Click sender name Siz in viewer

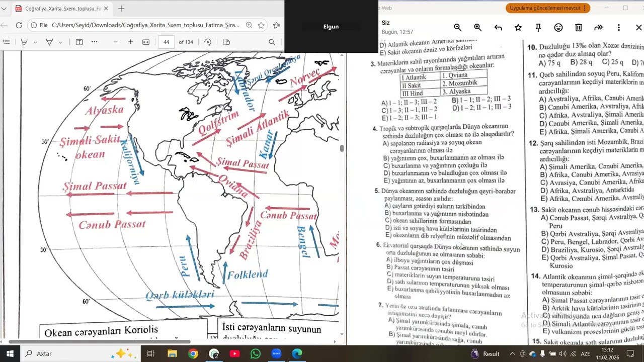386,23
